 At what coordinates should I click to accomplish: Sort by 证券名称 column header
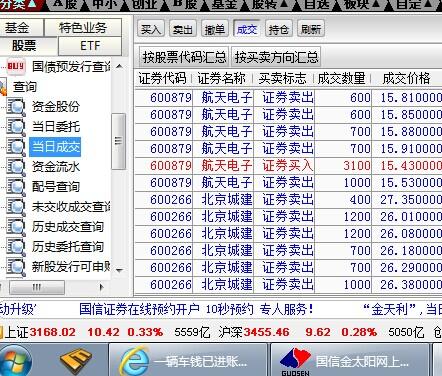tap(222, 79)
